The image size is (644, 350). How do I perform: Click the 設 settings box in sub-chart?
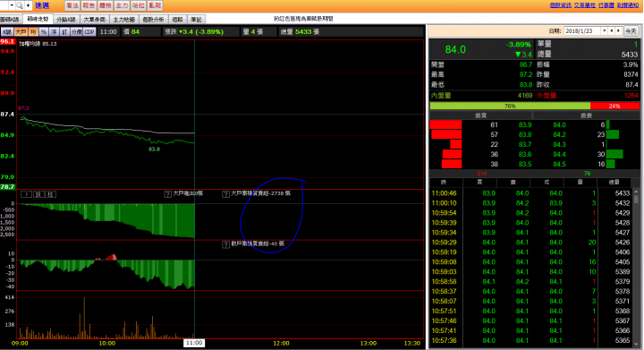38,194
